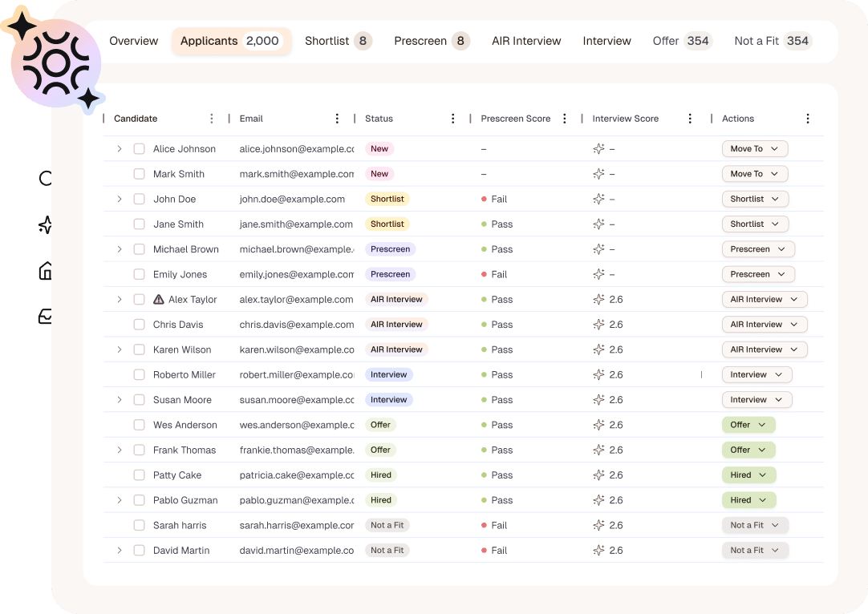The image size is (868, 614).
Task: Click Sarah Harris's email address
Action: (296, 525)
